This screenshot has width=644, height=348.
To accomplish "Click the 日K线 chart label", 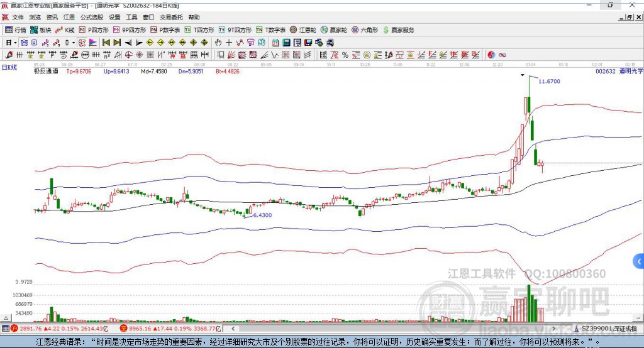I will click(x=9, y=67).
